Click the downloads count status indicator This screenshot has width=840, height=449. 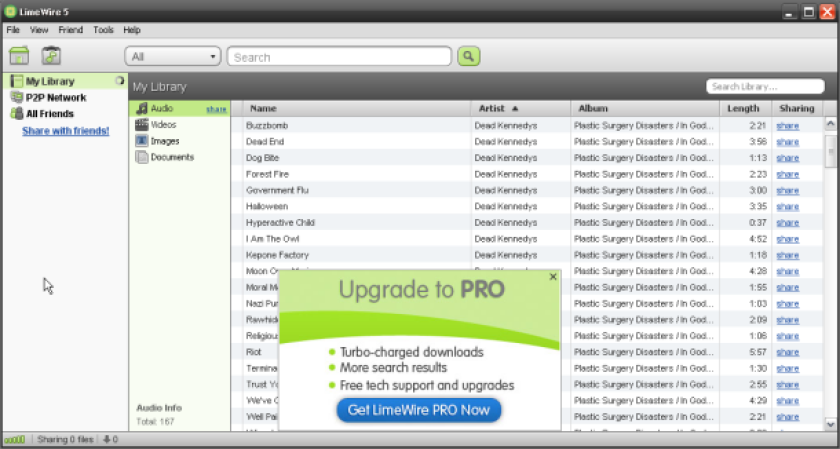coord(110,440)
